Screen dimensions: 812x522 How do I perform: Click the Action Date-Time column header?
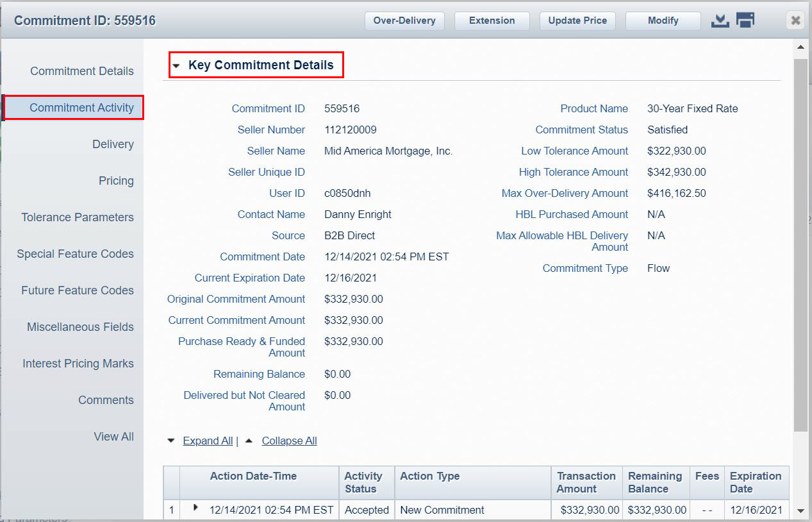(253, 476)
